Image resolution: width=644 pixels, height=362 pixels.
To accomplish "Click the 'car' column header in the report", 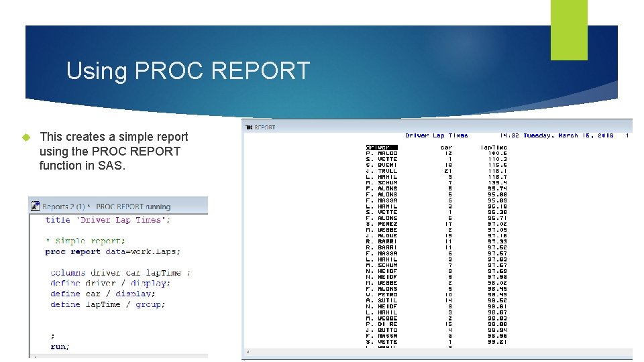I will tap(447, 147).
